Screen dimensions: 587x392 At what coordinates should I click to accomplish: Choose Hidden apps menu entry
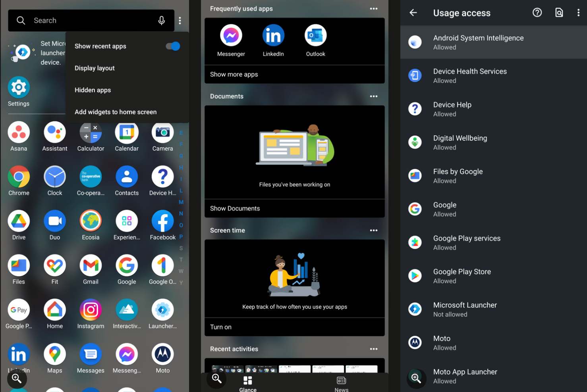93,90
